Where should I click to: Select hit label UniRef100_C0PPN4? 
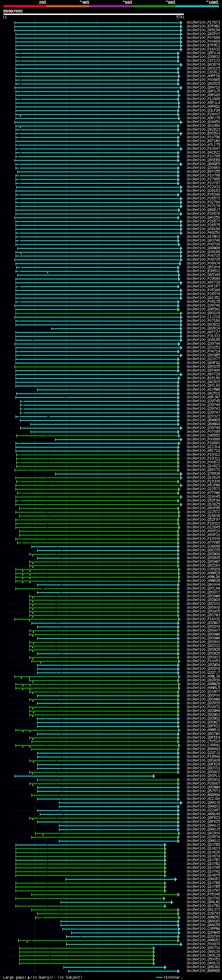point(203,929)
